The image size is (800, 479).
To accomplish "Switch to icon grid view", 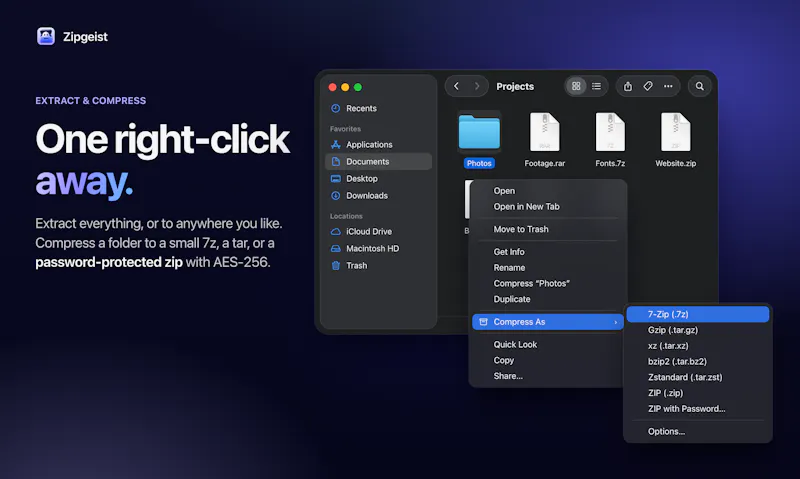I will click(576, 86).
